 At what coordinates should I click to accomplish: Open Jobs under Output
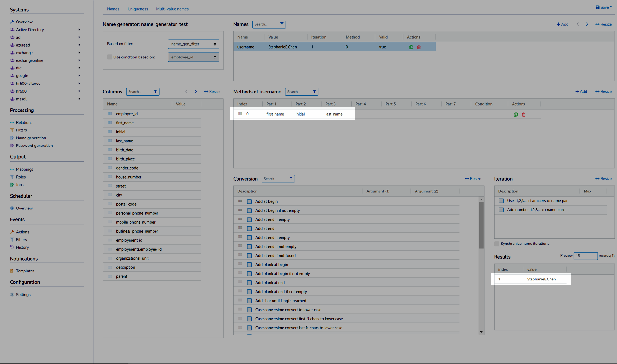tap(17, 185)
